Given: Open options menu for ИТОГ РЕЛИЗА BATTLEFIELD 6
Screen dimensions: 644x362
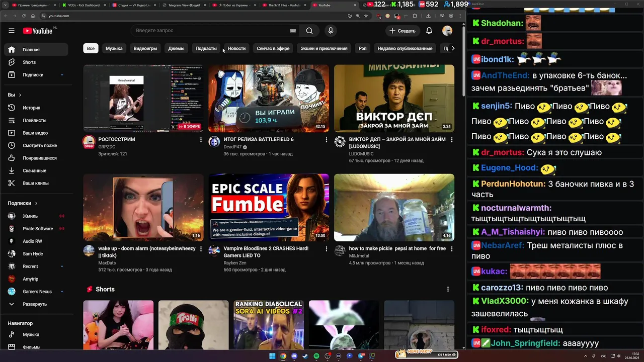Looking at the screenshot, I should coord(326,140).
